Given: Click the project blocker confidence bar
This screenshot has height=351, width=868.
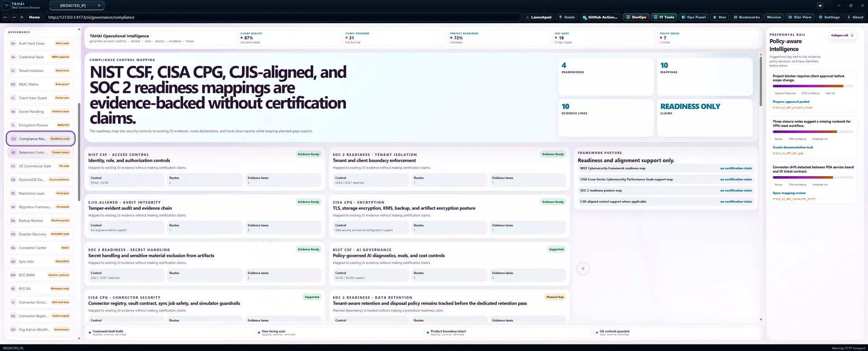Looking at the screenshot, I should tap(813, 86).
